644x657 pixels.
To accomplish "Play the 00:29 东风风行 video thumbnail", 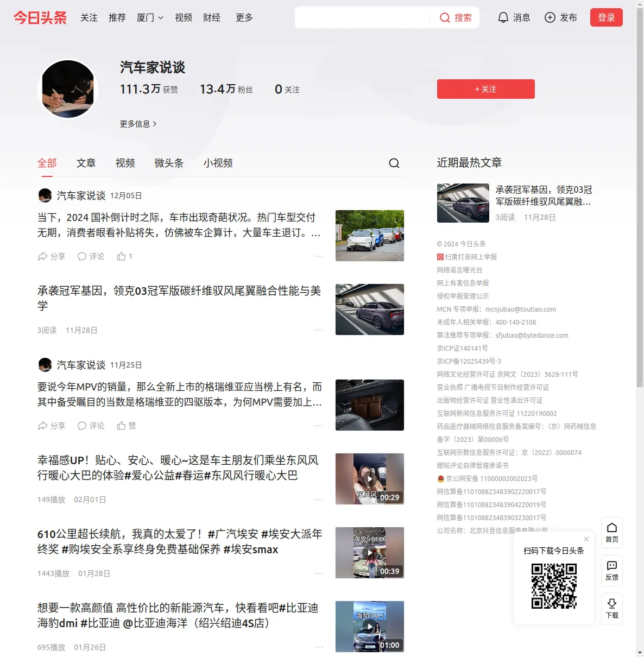I will coord(370,479).
